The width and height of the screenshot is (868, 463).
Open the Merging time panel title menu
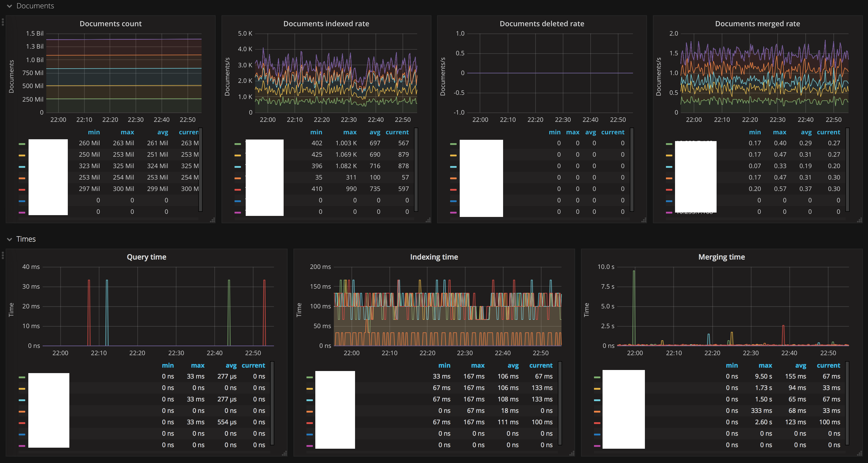point(722,257)
